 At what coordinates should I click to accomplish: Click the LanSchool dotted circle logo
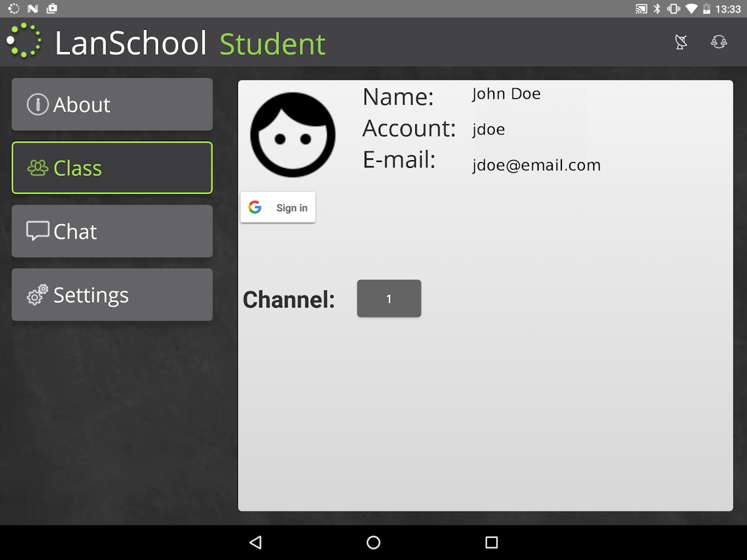[24, 40]
